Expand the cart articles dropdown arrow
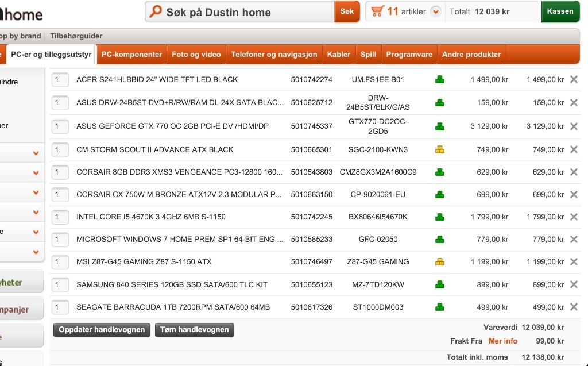 pos(435,11)
